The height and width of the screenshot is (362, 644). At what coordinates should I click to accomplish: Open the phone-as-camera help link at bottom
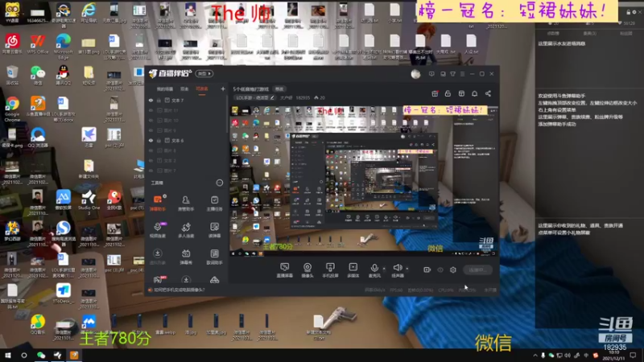click(179, 290)
